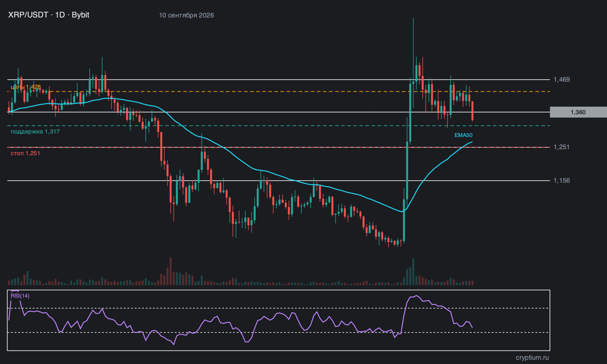The height and width of the screenshot is (364, 607).
Task: Click the 1,469 price level label
Action: click(x=562, y=80)
